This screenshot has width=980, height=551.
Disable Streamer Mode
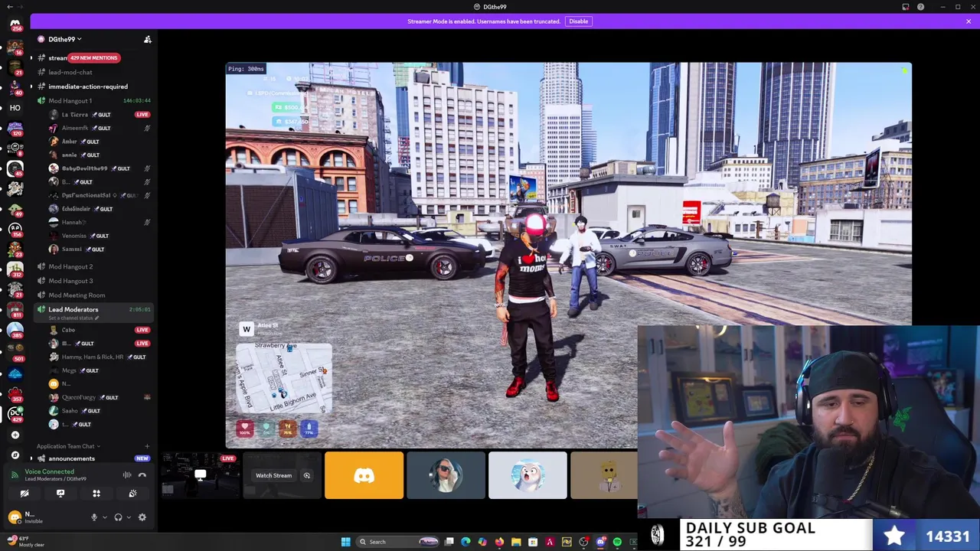tap(578, 21)
